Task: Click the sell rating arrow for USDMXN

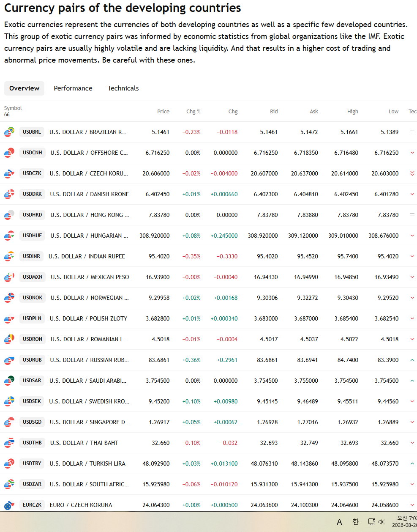Action: point(412,277)
